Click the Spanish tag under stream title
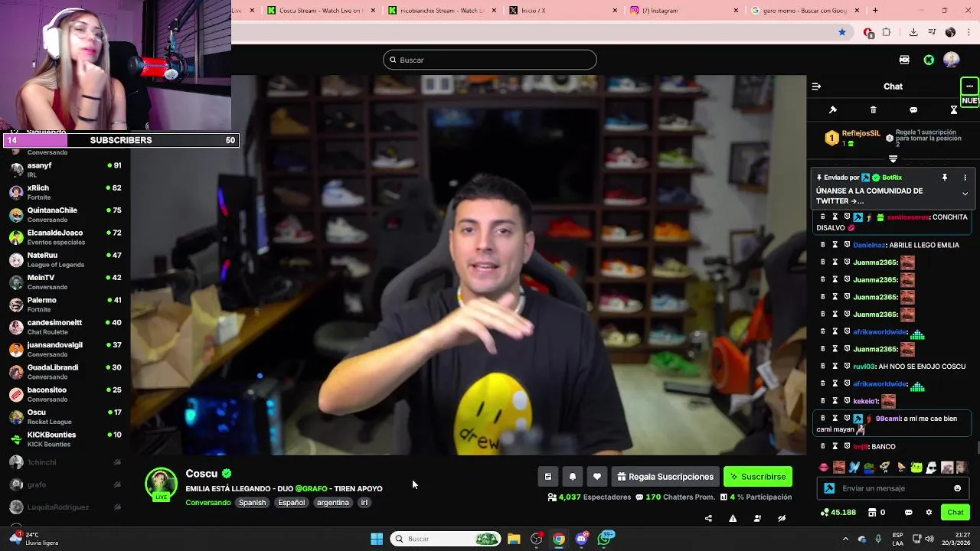 (x=252, y=503)
